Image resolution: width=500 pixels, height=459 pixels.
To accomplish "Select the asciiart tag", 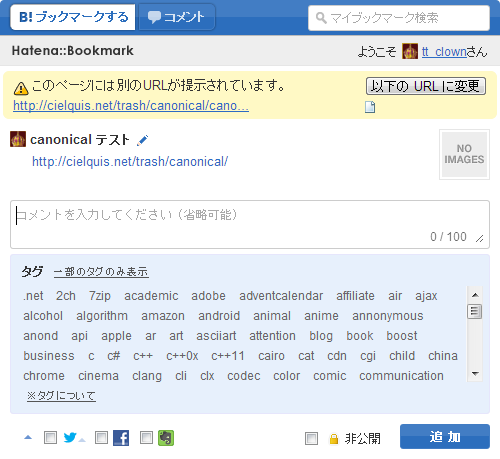I will coord(216,336).
